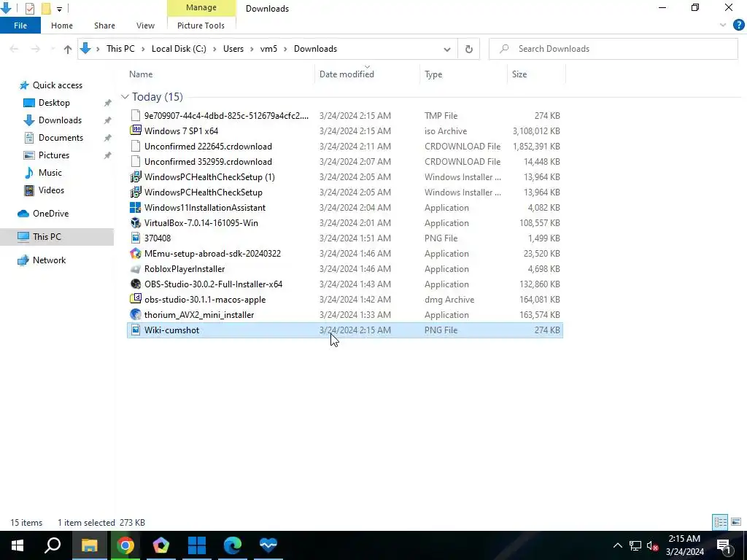Select Quick access in navigation pane
This screenshot has width=747, height=560.
point(57,85)
